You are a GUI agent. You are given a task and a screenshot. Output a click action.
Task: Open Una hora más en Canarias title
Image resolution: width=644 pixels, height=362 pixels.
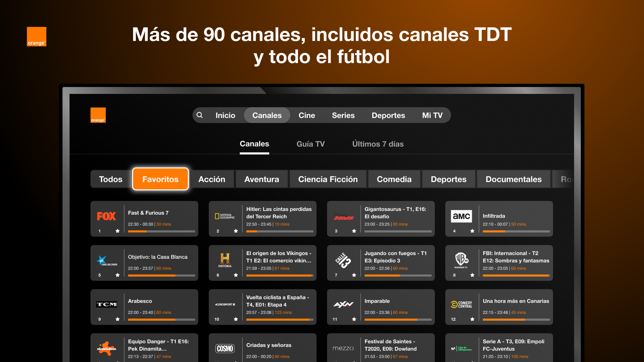coord(516,301)
